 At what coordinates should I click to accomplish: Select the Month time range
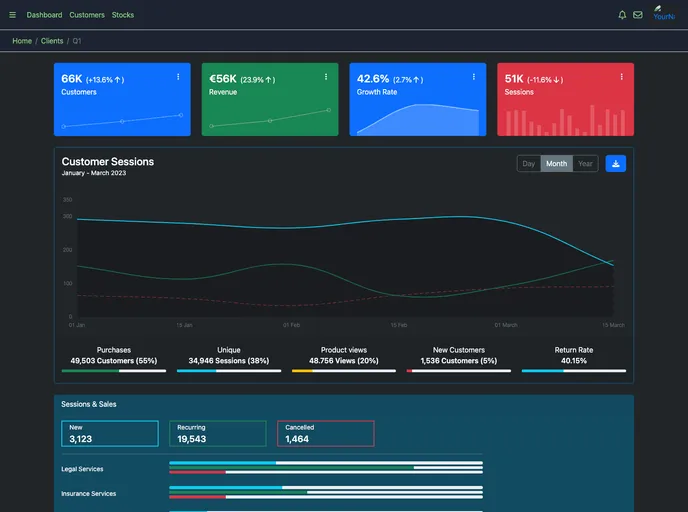coord(556,164)
